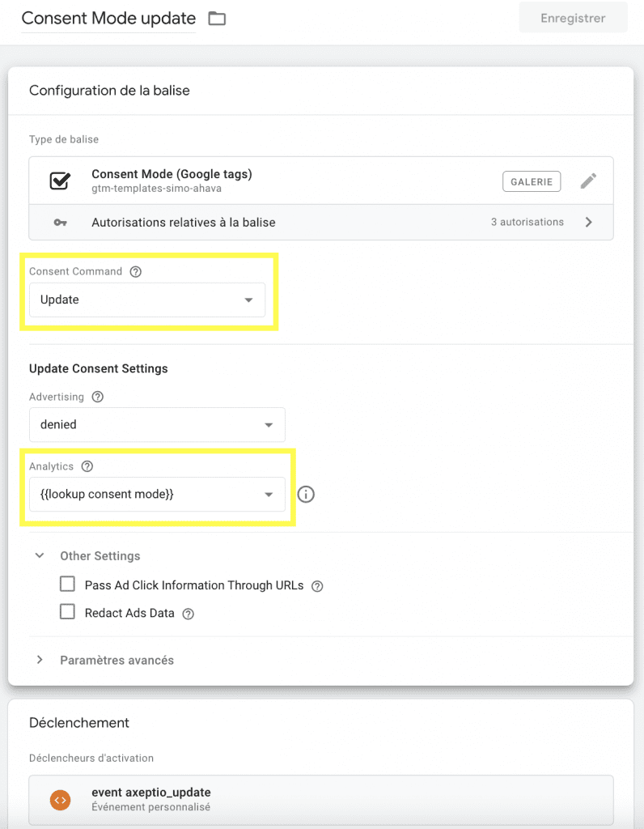Screen dimensions: 644x829
Task: Open the Consent Command dropdown
Action: tap(147, 300)
